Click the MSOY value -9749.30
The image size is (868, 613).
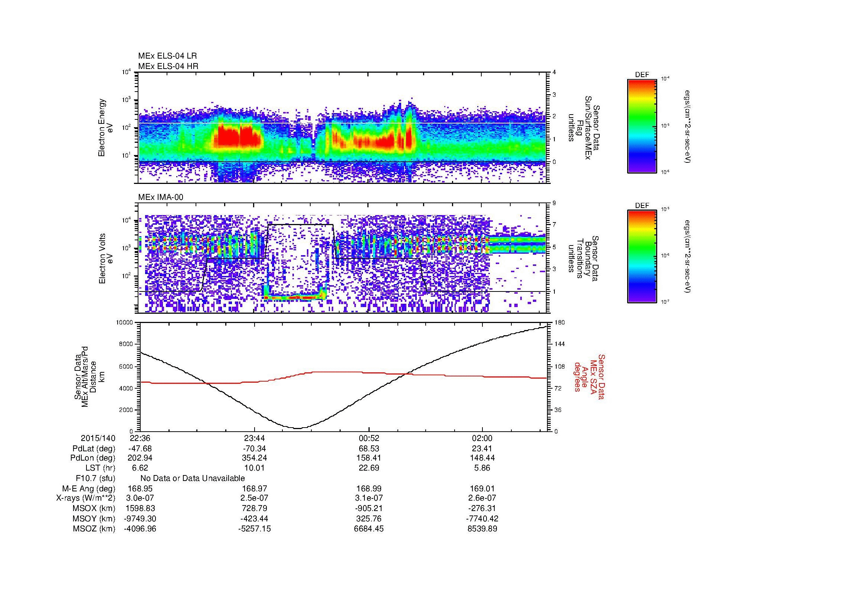[x=140, y=519]
